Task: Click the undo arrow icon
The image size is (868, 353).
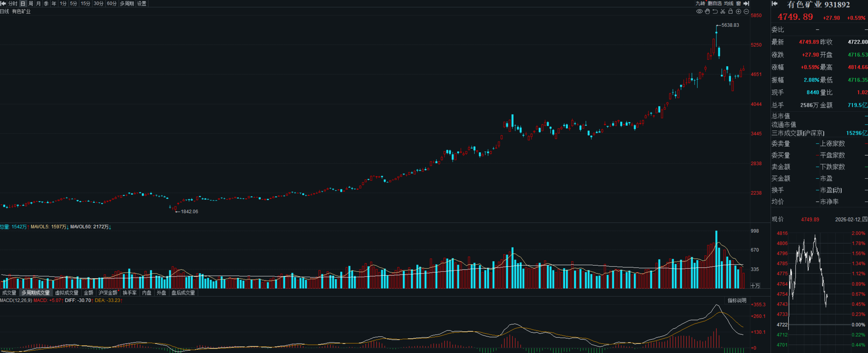Action: click(x=715, y=11)
